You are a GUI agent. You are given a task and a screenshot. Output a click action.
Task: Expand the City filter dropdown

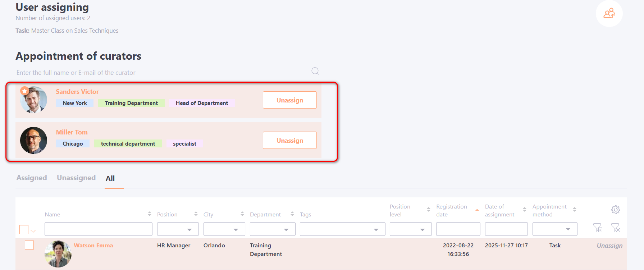point(224,229)
